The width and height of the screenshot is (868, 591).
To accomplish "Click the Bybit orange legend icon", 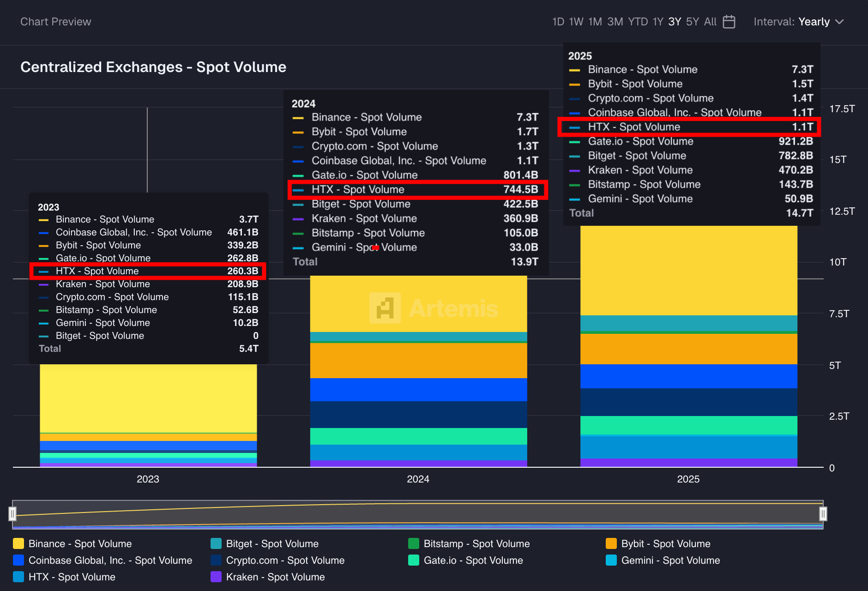I will 611,543.
